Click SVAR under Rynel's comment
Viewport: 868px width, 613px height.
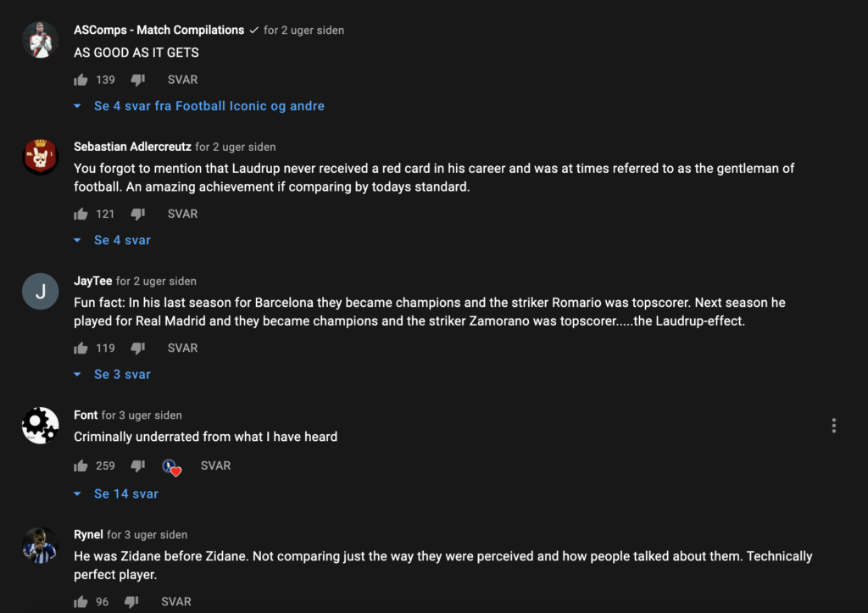[x=176, y=601]
